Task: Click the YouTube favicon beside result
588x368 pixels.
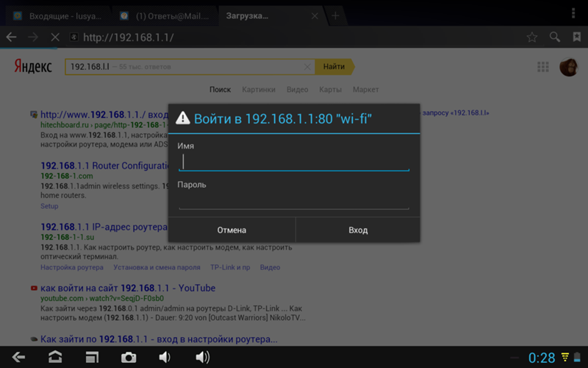Action: click(34, 288)
